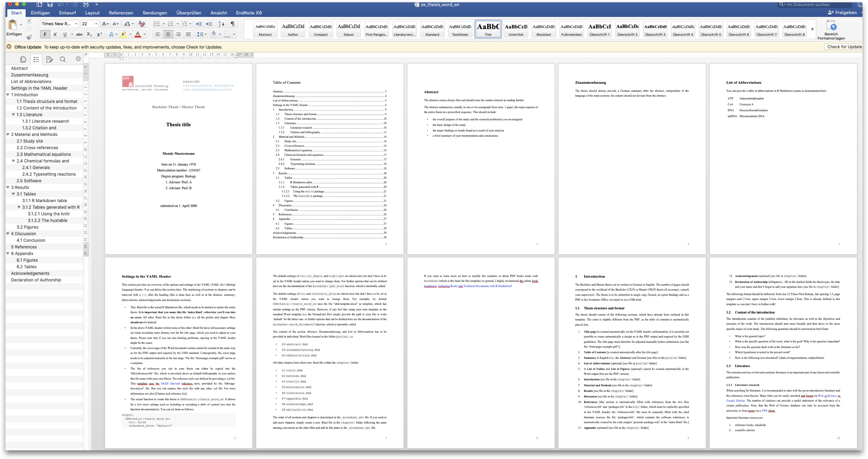Screen dimensions: 868x459
Task: Sort text using the A-Z icon
Action: point(221,24)
